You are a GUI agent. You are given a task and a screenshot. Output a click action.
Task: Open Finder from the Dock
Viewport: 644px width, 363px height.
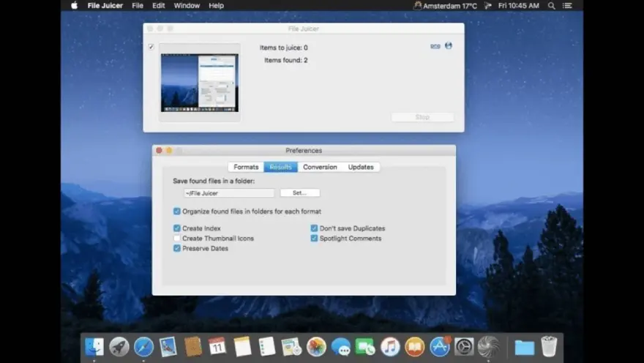pos(94,347)
